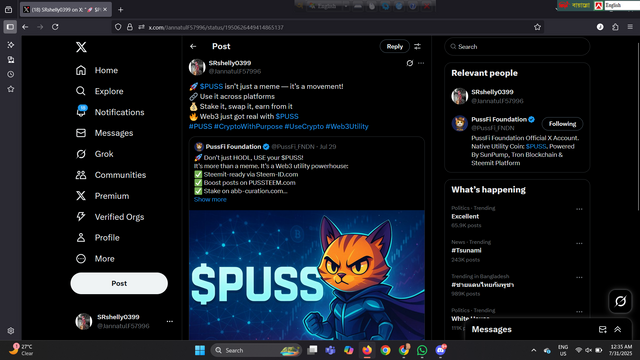Open Profile in X navigation

click(98, 238)
